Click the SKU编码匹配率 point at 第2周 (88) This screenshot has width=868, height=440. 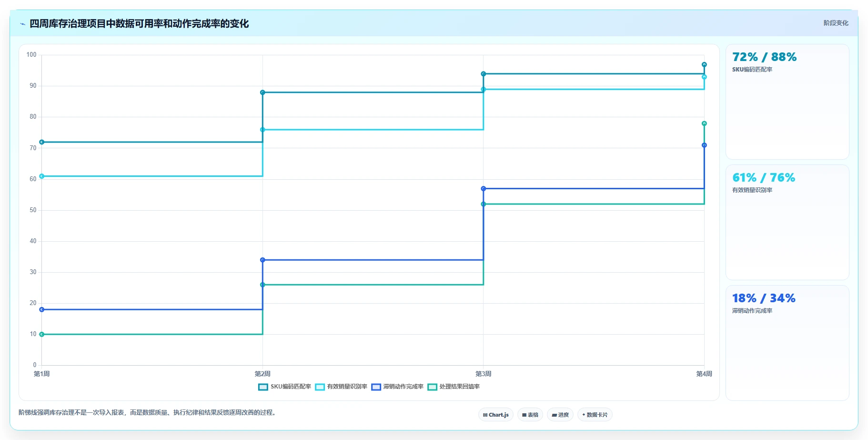(x=262, y=92)
